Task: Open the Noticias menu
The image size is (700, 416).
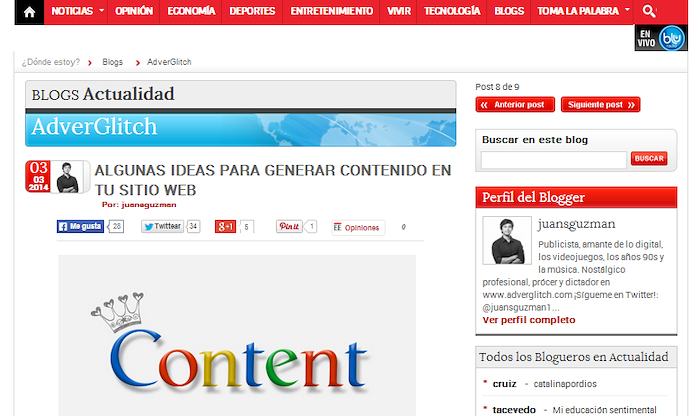Action: [x=72, y=11]
